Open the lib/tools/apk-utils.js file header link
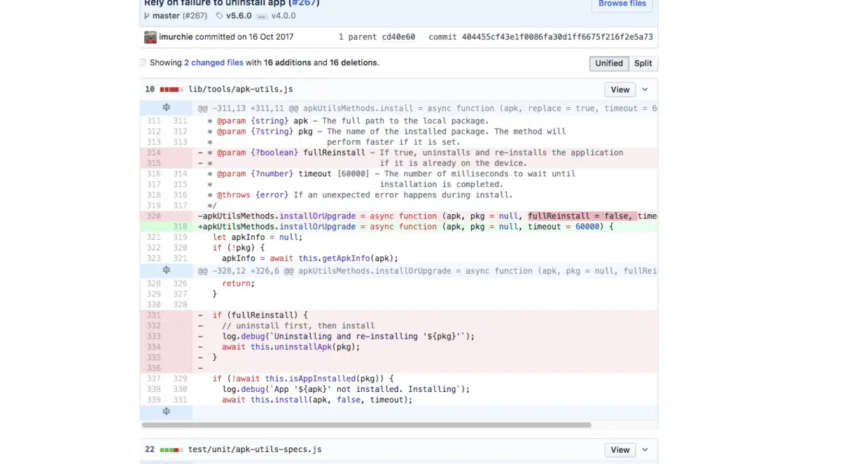 tap(241, 90)
